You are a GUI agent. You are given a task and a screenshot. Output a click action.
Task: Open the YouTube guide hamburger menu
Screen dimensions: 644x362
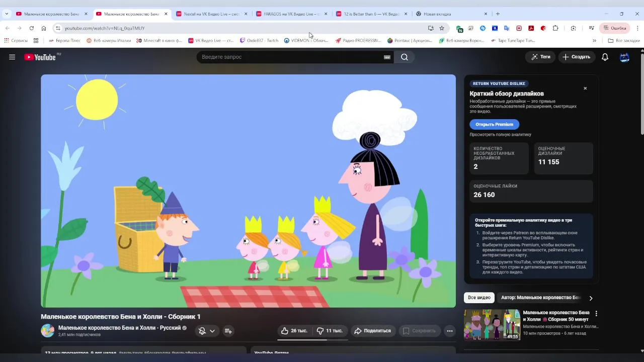[x=12, y=57]
